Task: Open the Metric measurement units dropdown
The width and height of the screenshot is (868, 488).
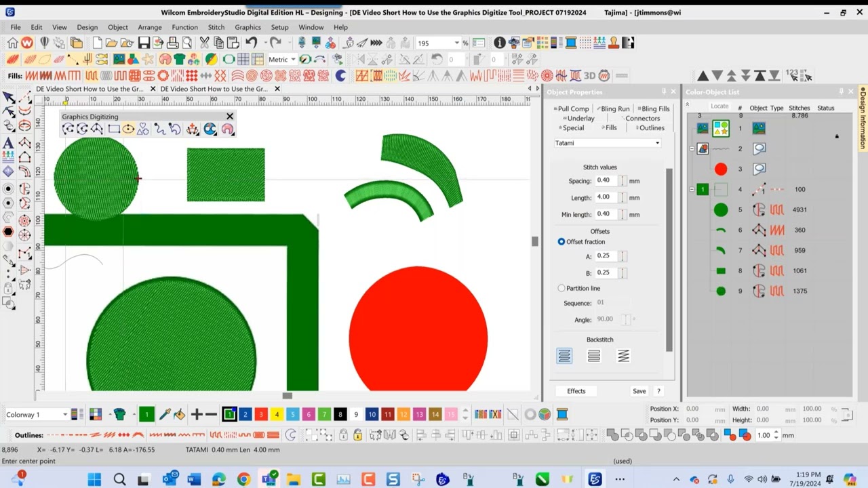Action: tap(293, 60)
